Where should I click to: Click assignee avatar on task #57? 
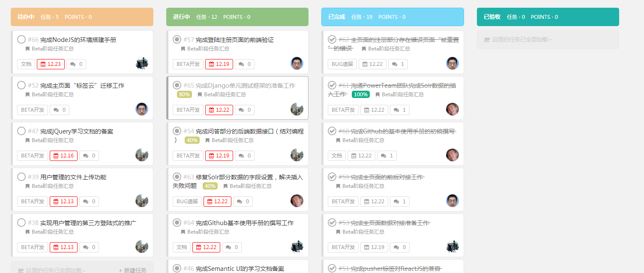point(297,63)
